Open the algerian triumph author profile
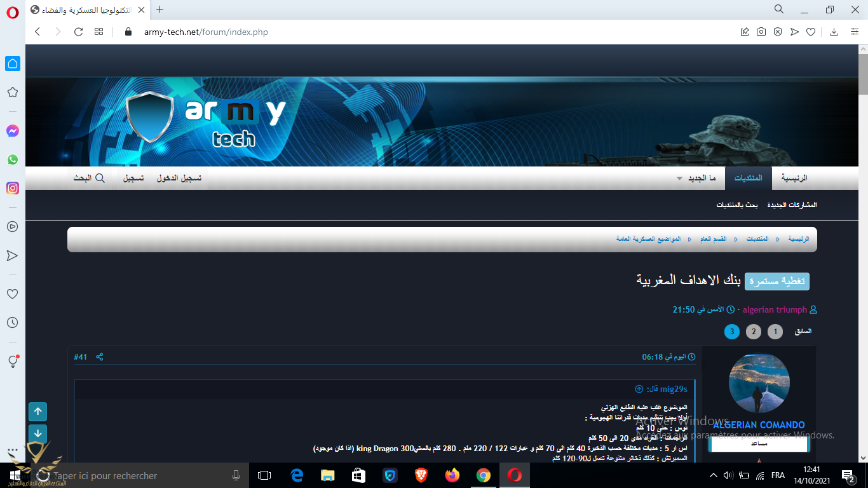Viewport: 868px width, 488px height. pyautogui.click(x=775, y=310)
